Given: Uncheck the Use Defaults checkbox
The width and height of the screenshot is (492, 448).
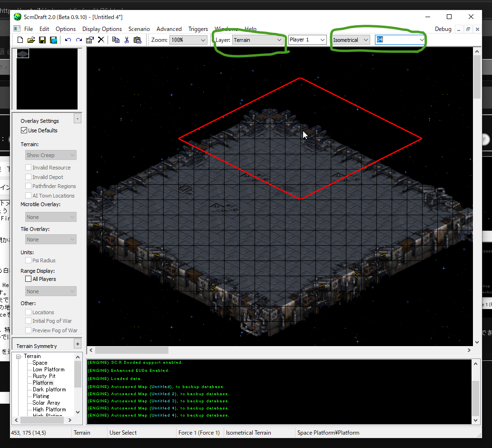Looking at the screenshot, I should [x=24, y=130].
